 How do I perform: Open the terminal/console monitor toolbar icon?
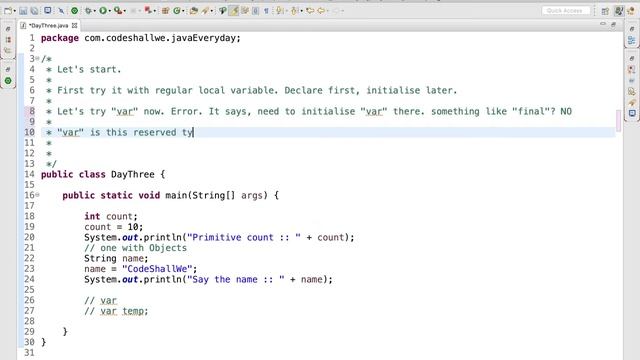coord(48,11)
